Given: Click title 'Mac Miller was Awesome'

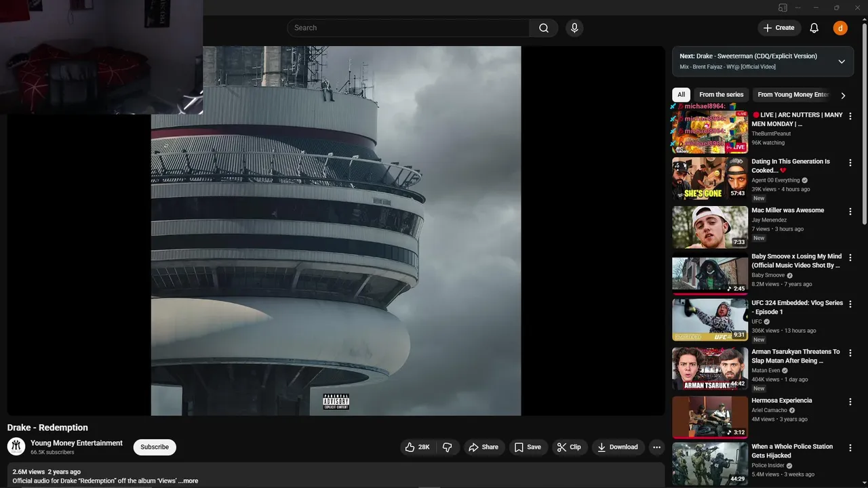Looking at the screenshot, I should [788, 211].
